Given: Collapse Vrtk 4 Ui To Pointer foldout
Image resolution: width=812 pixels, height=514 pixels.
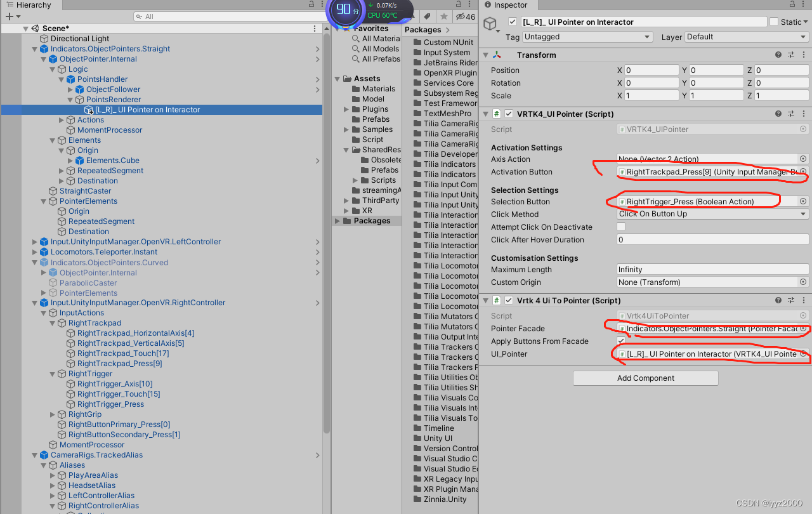Looking at the screenshot, I should [485, 301].
